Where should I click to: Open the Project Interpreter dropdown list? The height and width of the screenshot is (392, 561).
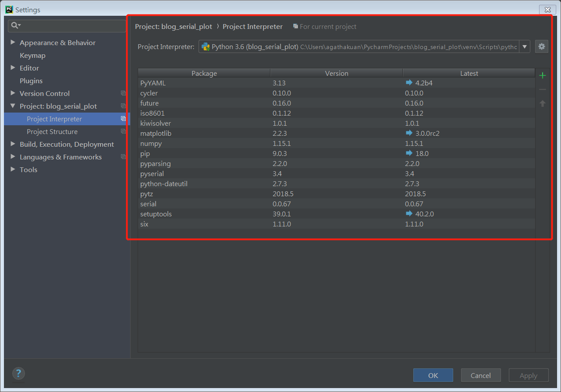coord(525,46)
